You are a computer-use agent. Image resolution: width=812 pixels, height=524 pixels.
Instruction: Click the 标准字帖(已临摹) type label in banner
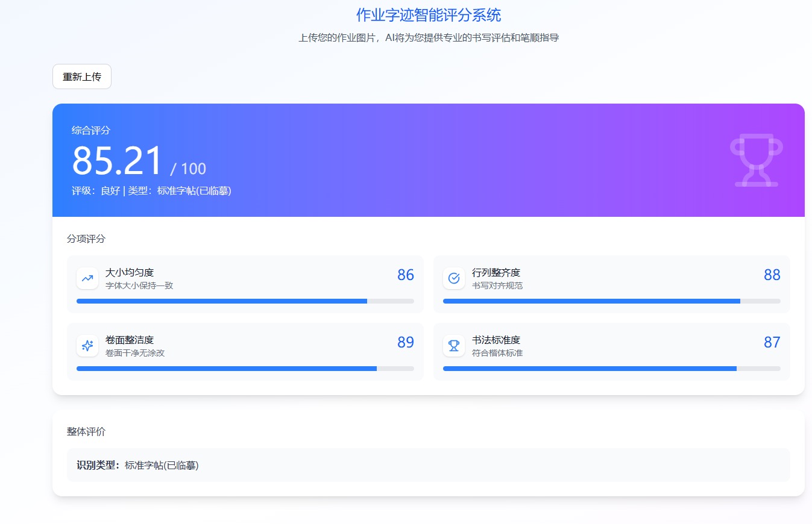tap(193, 191)
